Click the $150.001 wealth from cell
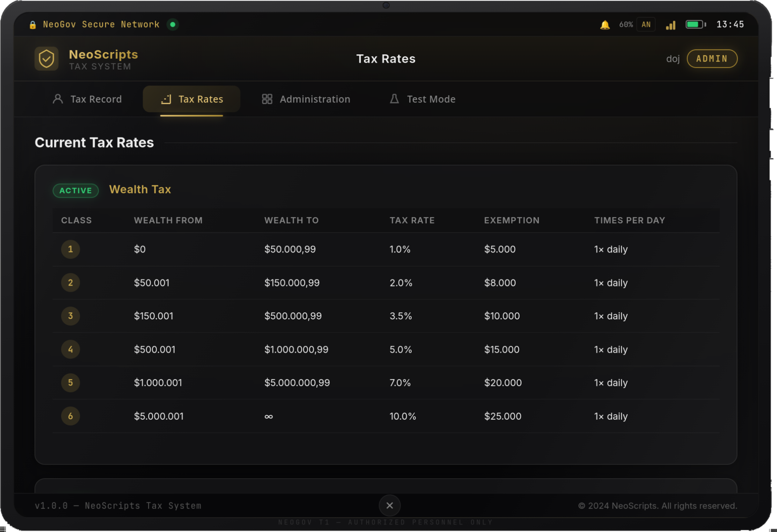This screenshot has width=777, height=532. (153, 316)
